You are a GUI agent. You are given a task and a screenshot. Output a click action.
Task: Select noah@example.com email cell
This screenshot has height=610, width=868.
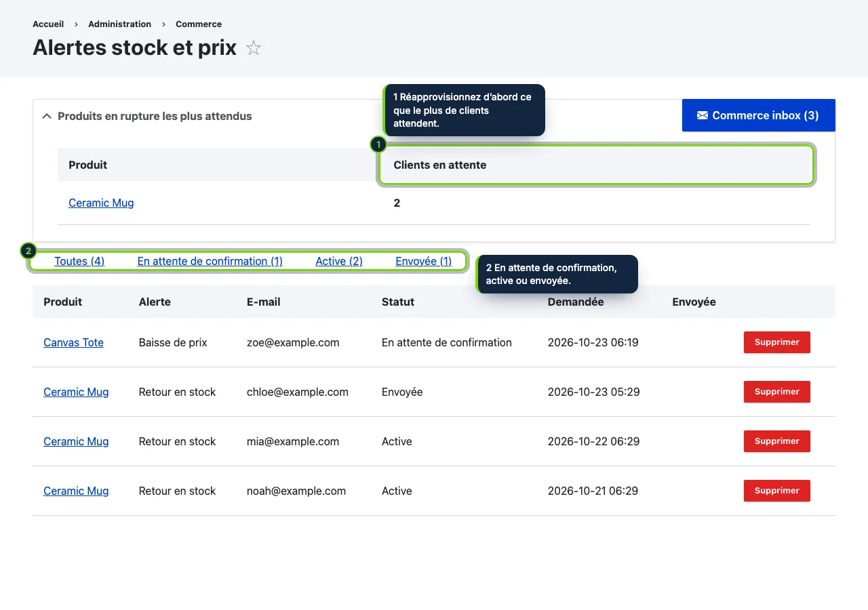coord(296,491)
